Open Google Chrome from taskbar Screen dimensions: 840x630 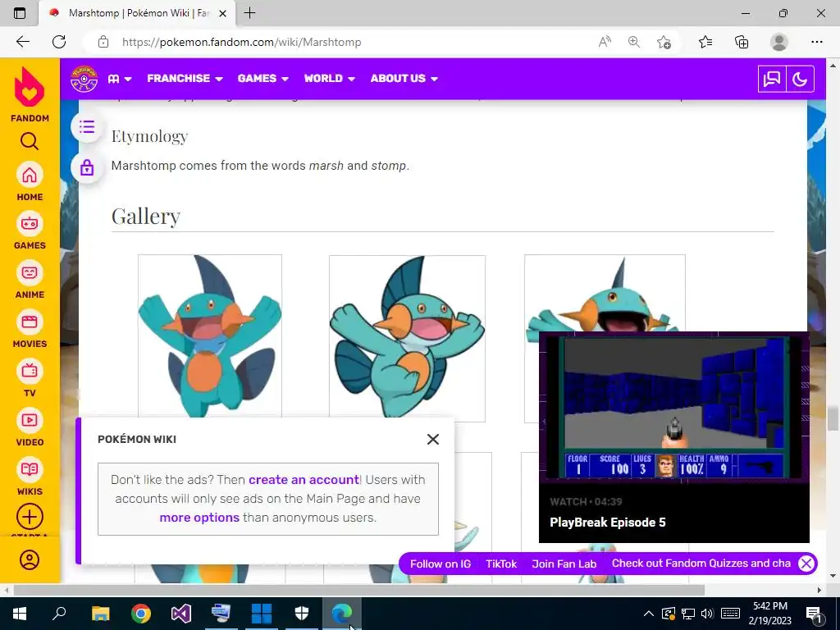coord(141,614)
